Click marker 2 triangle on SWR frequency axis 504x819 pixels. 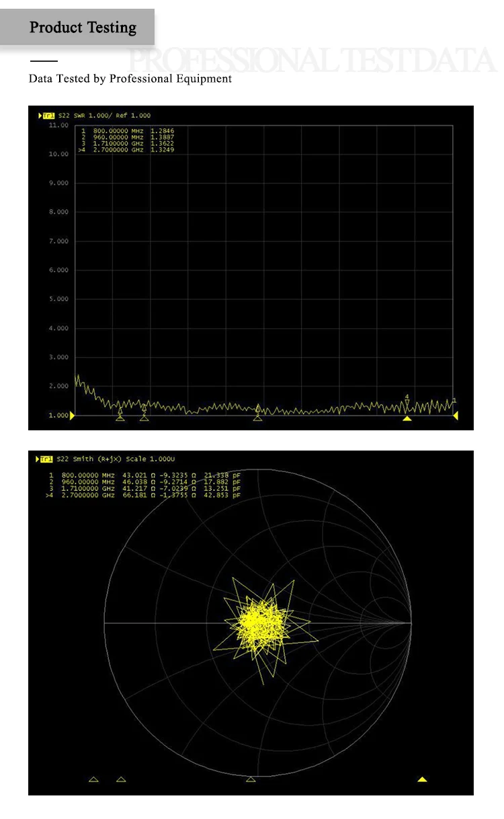pos(144,418)
